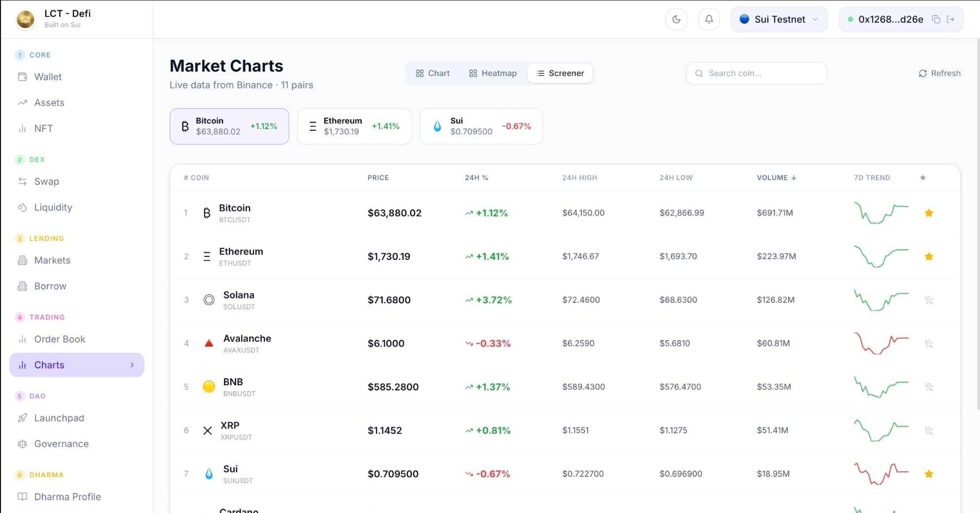Sort by 24H LOW column
The width and height of the screenshot is (980, 513).
[x=676, y=178]
